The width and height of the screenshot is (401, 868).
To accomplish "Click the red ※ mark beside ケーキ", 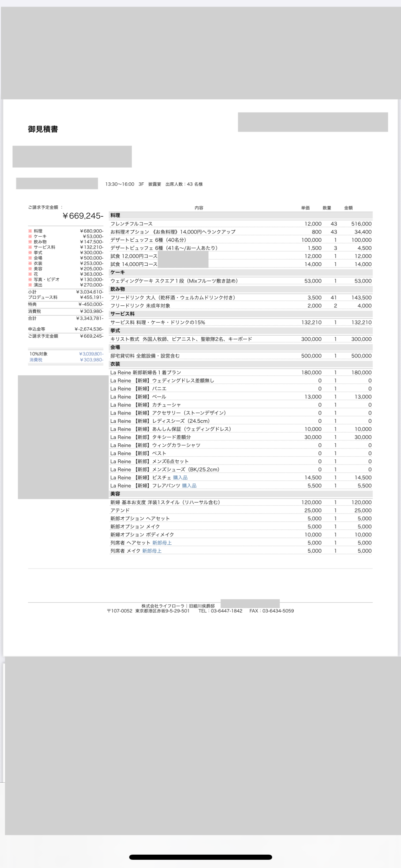I will point(30,237).
